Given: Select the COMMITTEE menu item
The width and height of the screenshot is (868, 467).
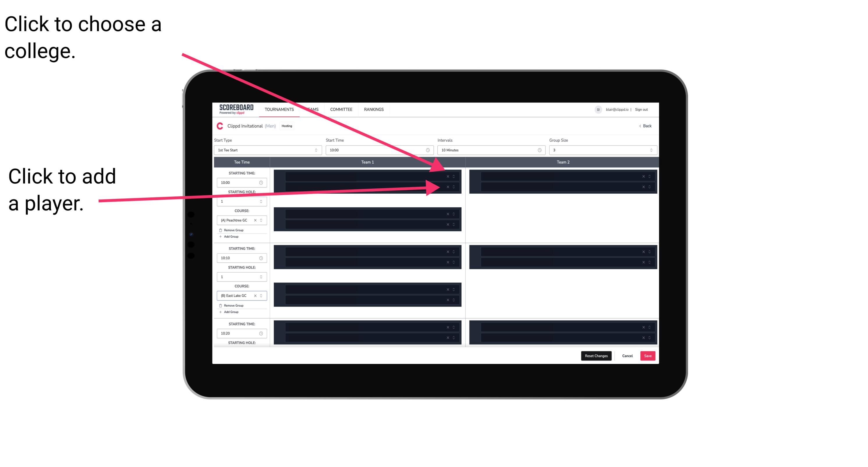Looking at the screenshot, I should (x=341, y=109).
